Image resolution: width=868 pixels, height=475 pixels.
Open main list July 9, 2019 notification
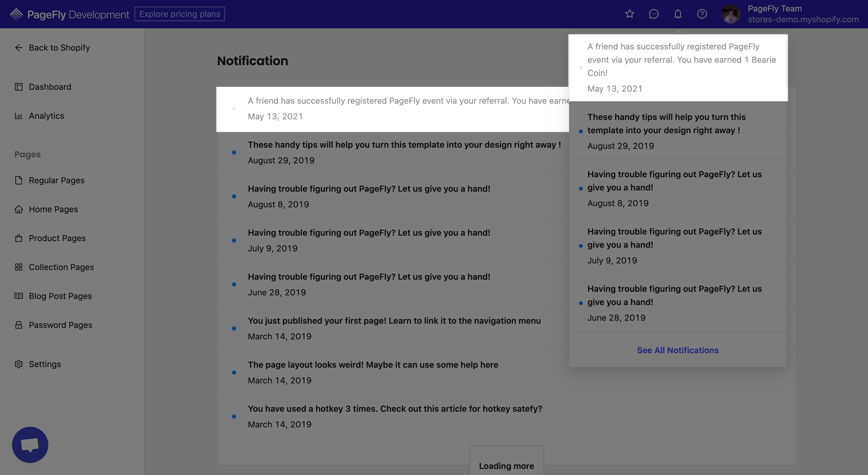point(393,240)
